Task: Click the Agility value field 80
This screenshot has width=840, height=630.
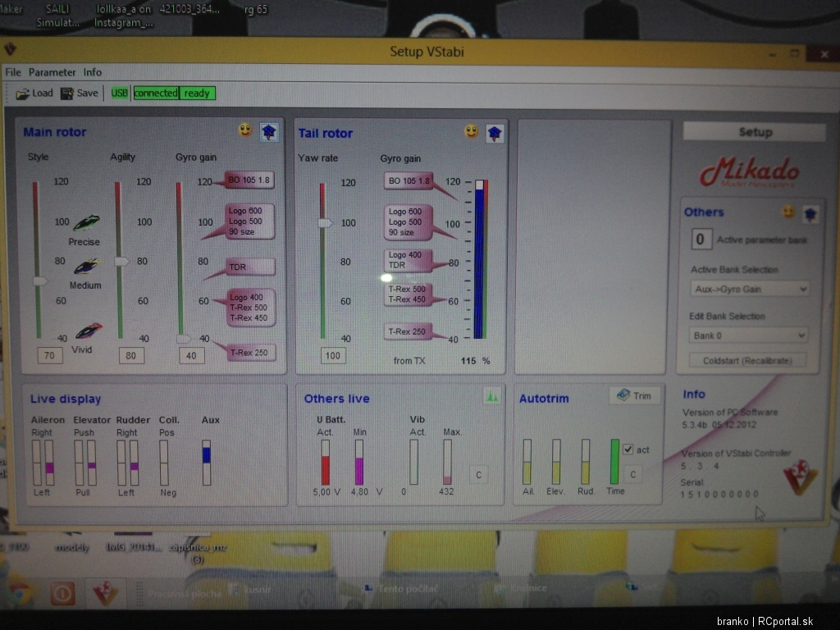Action: tap(130, 356)
